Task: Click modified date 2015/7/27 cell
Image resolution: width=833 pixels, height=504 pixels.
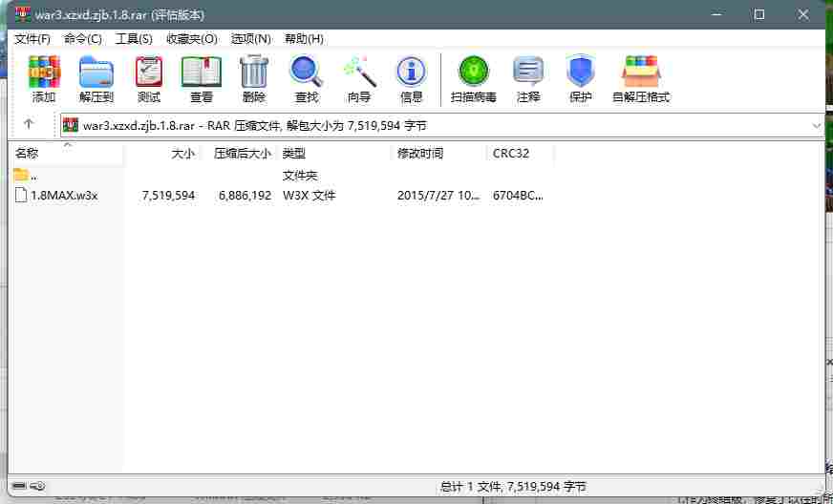Action: [x=438, y=196]
